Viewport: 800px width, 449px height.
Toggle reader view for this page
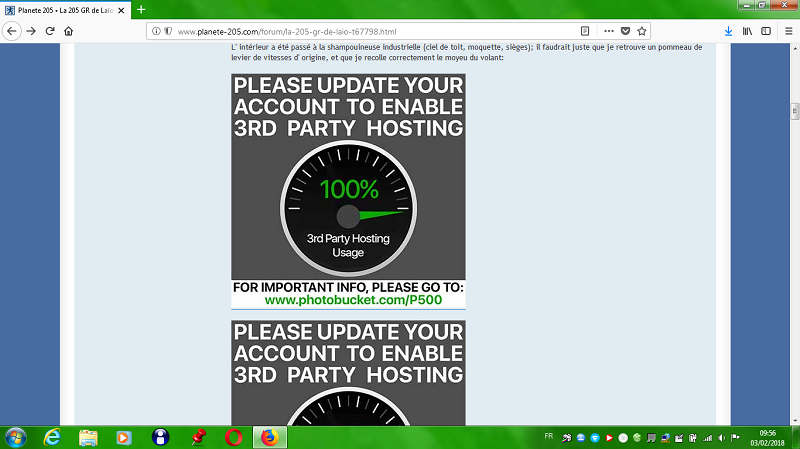click(585, 31)
